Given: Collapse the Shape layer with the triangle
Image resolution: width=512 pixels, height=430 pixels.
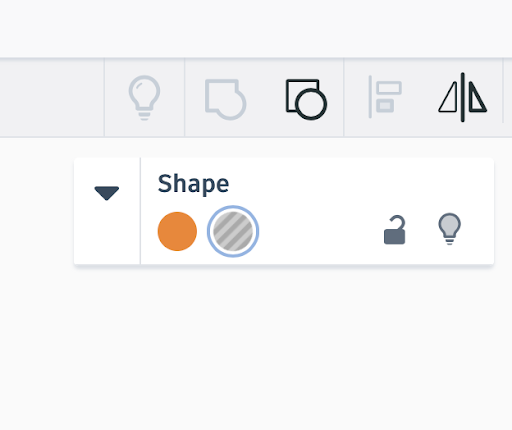Looking at the screenshot, I should [107, 193].
